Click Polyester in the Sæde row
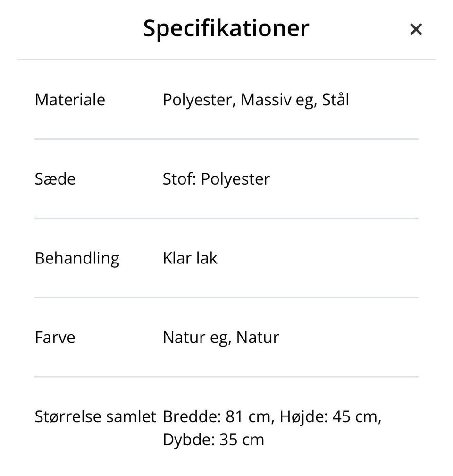 coord(235,179)
